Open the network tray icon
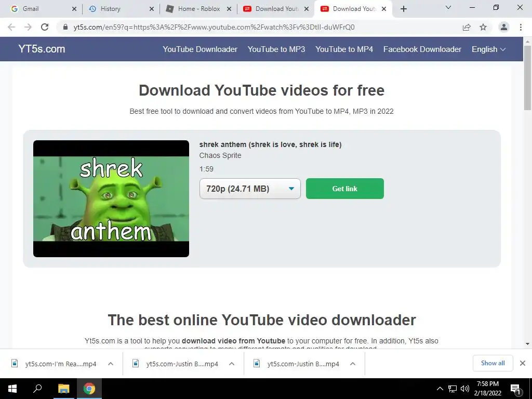 click(x=453, y=389)
